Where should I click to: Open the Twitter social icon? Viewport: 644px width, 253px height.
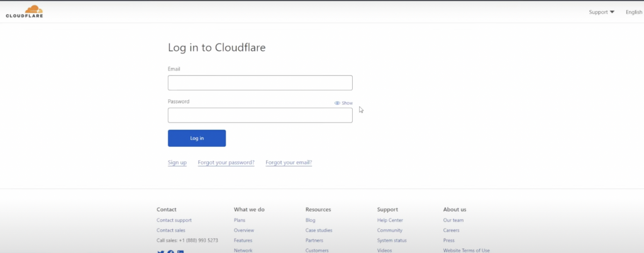tap(160, 251)
